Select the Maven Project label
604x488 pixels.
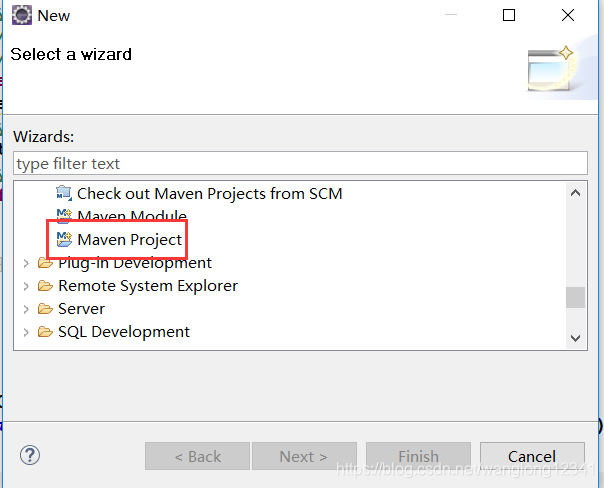(x=129, y=240)
